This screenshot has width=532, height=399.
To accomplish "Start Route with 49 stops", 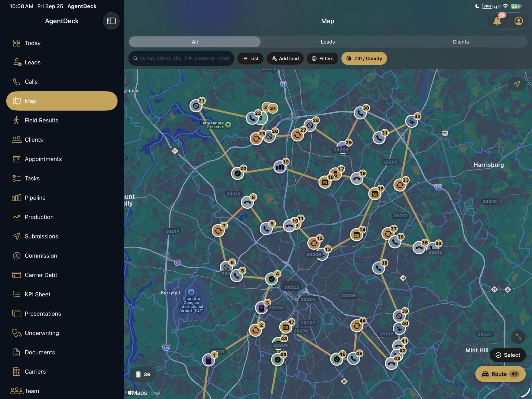I will [501, 374].
